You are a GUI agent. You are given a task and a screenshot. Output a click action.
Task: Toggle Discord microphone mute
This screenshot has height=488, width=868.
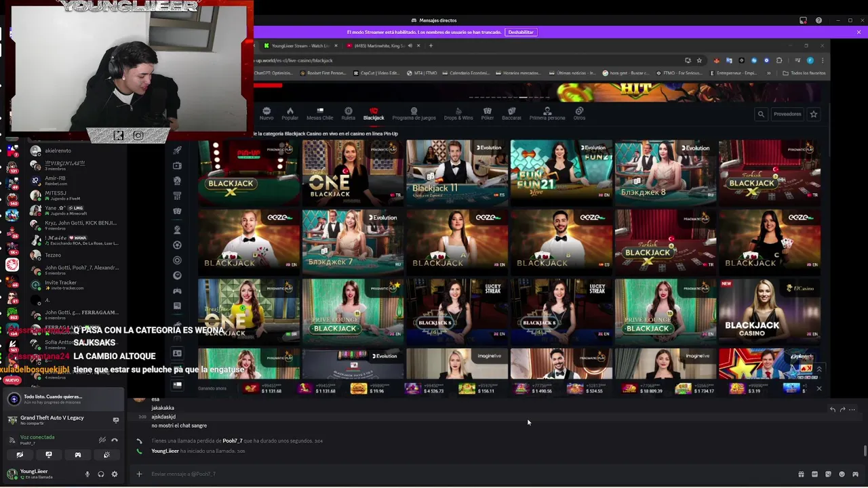[x=87, y=474]
